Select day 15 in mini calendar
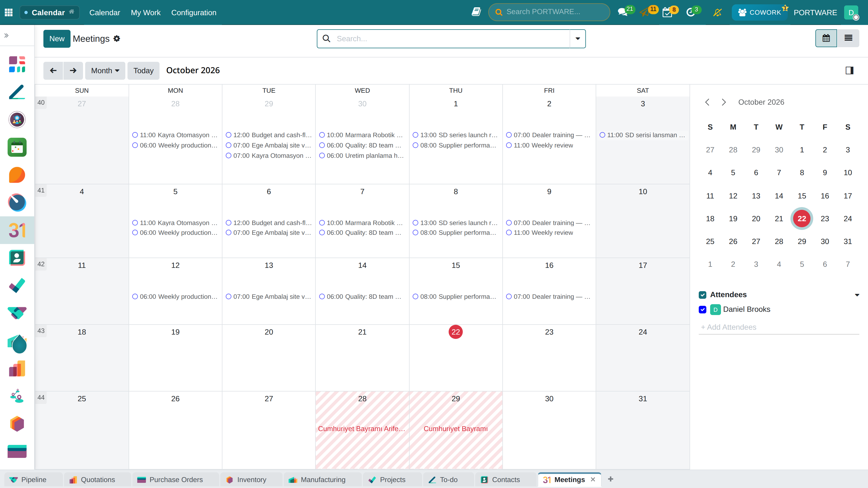This screenshot has width=868, height=488. [x=802, y=196]
